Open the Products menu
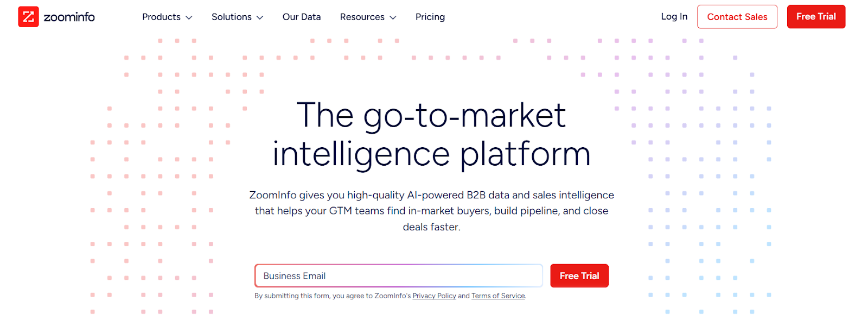 [161, 17]
